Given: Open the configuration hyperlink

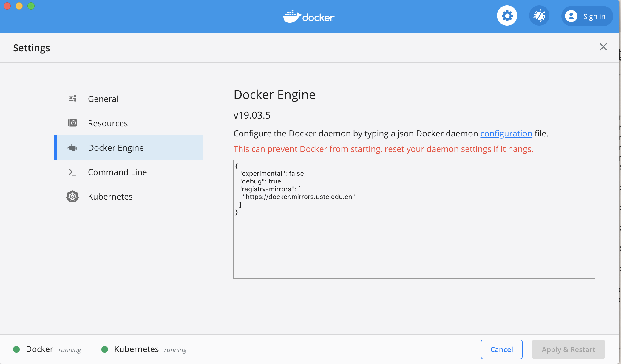Looking at the screenshot, I should (x=506, y=133).
